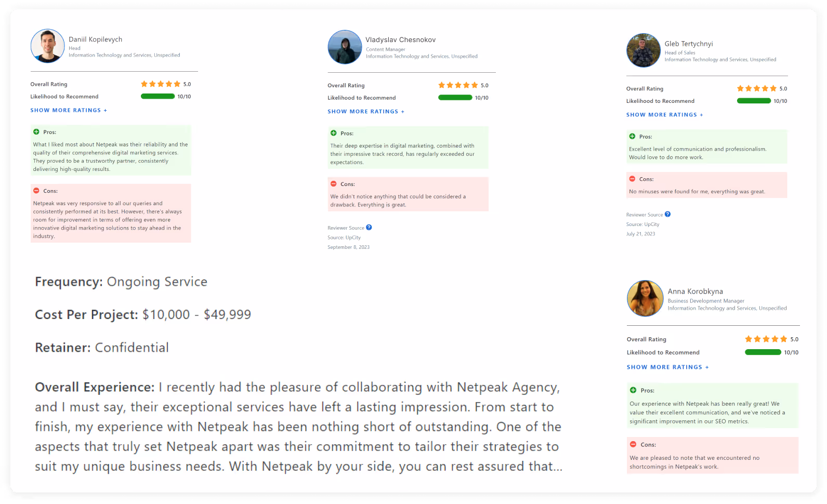The width and height of the screenshot is (827, 504).
Task: Open Vladyslav Chesnokov's profile photo
Action: pos(345,47)
